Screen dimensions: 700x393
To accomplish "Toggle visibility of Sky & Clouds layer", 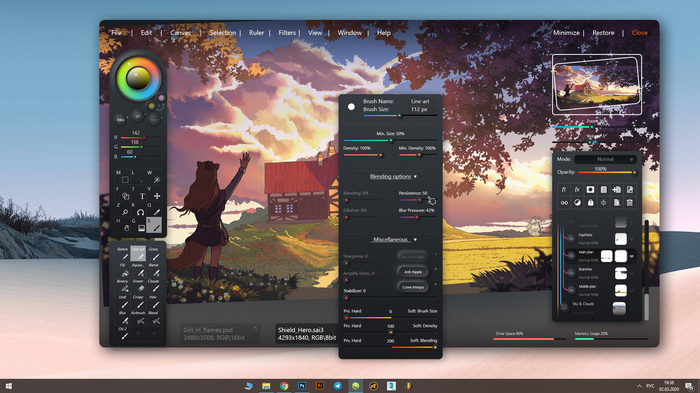I will click(565, 307).
